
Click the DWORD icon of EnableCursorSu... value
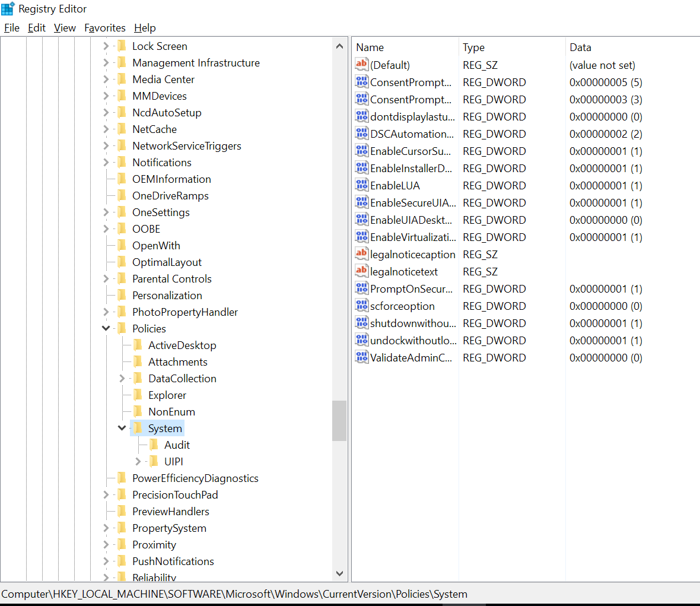pos(362,151)
